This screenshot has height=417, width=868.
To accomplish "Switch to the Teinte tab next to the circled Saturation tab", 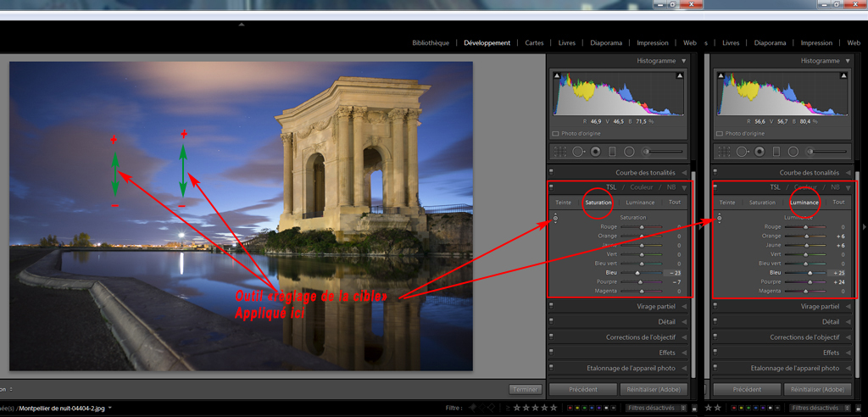I will pos(563,203).
